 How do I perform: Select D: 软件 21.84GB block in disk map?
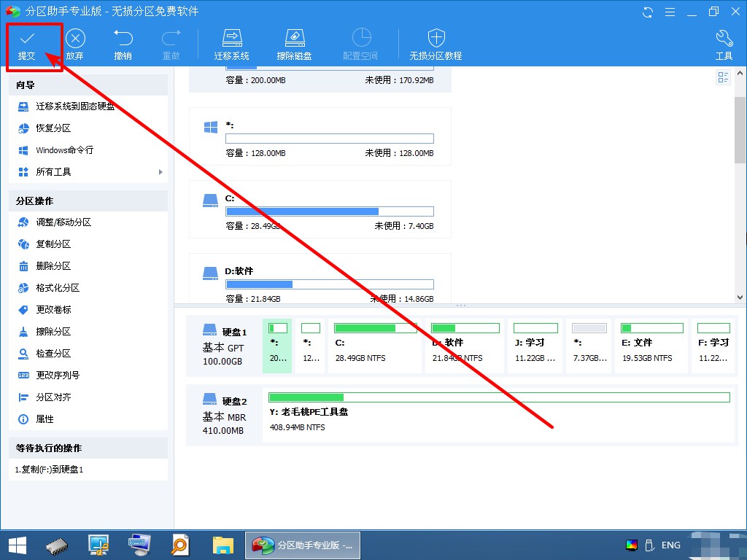coord(465,346)
